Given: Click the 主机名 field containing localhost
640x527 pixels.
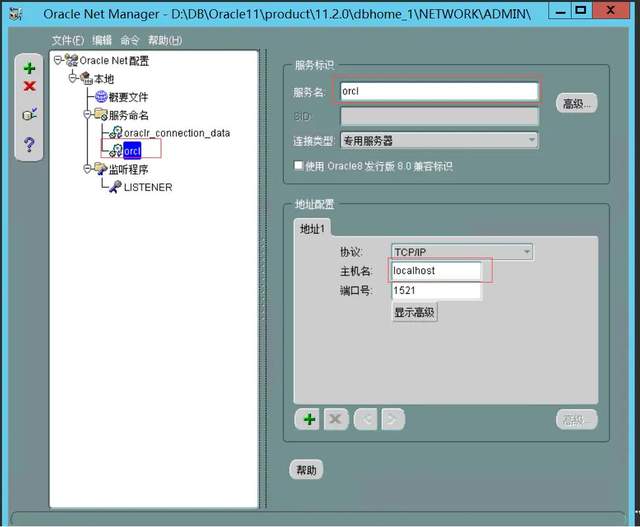Looking at the screenshot, I should click(436, 271).
